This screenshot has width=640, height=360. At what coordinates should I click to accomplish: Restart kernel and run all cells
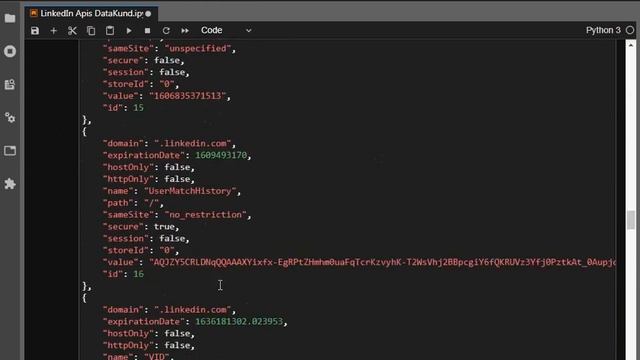pyautogui.click(x=185, y=31)
